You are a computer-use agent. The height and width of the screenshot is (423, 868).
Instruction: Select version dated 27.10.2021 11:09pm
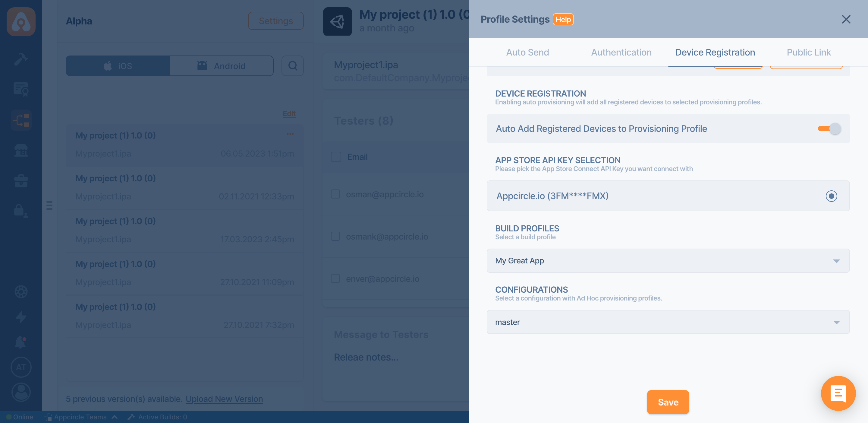pyautogui.click(x=185, y=274)
